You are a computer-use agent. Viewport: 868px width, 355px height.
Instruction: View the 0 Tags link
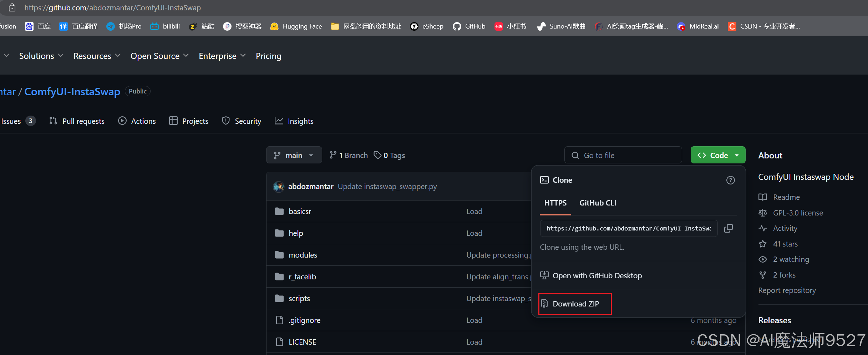tap(389, 155)
